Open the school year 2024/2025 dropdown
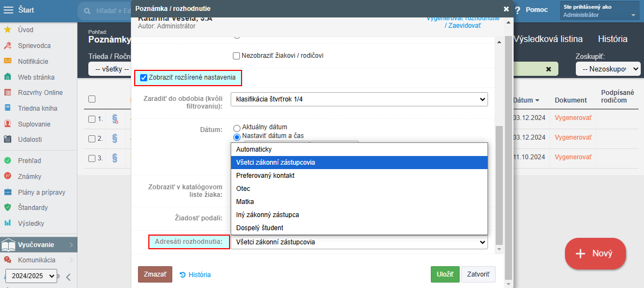Image resolution: width=644 pixels, height=288 pixels. coord(31,276)
